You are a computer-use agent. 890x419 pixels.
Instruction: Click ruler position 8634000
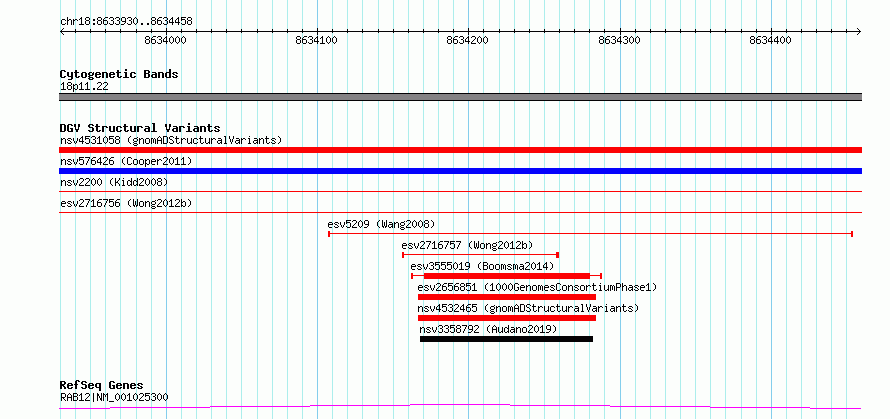165,40
